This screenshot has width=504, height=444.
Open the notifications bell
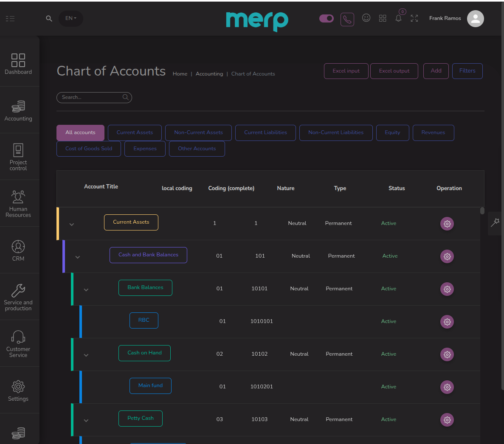click(x=398, y=18)
